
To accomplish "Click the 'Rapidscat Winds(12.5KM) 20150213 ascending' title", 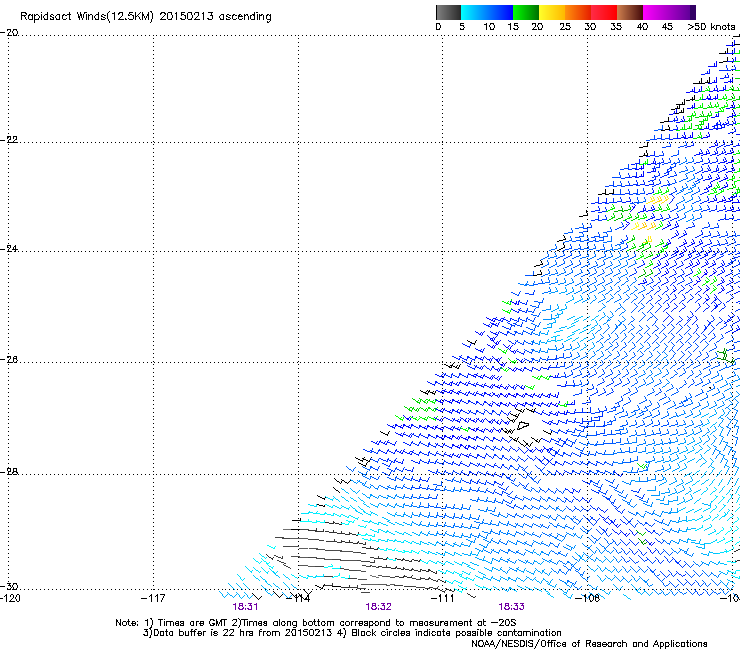I will point(146,17).
